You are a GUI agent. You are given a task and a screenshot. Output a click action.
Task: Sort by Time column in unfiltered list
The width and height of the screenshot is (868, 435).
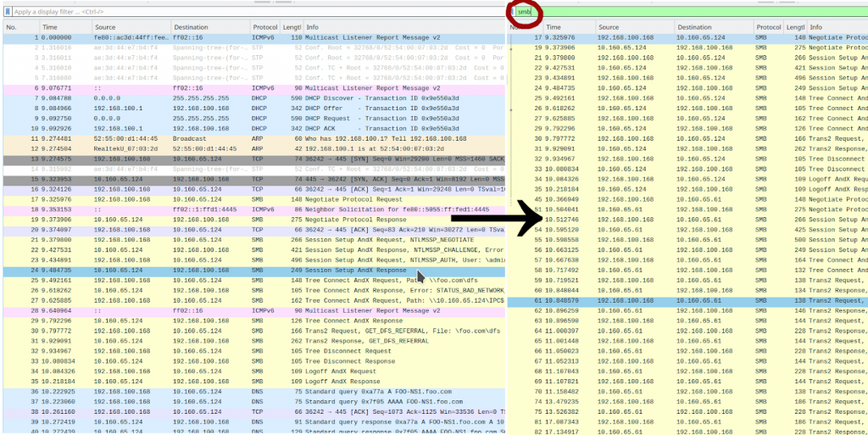point(65,27)
